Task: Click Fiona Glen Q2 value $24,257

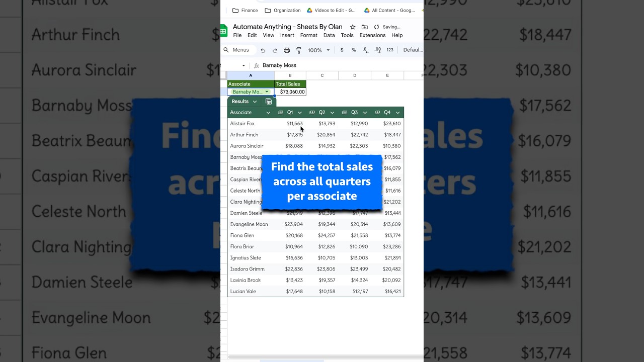Action: point(326,235)
